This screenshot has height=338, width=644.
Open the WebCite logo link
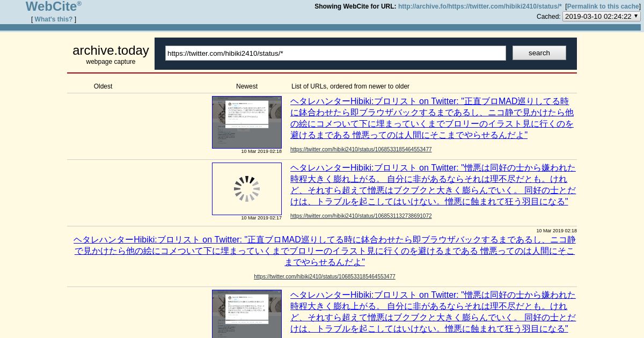point(54,6)
